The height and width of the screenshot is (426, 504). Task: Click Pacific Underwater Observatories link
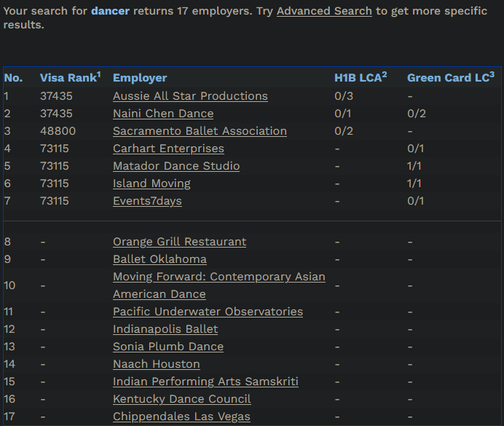208,312
